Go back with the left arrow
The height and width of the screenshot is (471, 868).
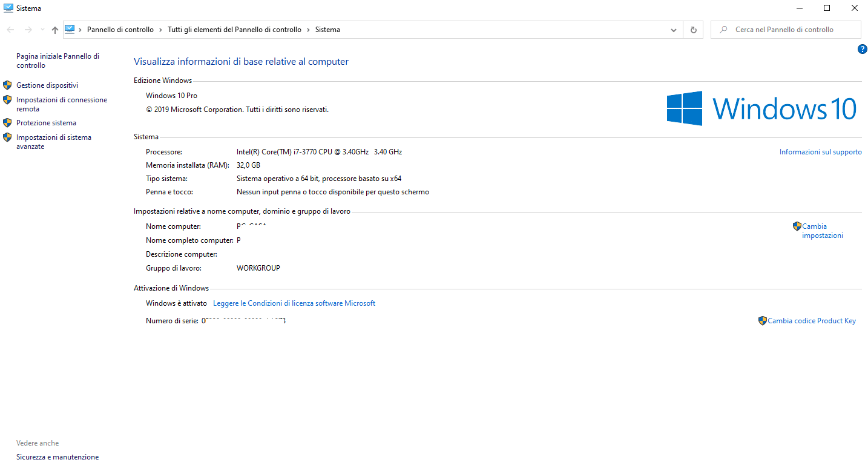coord(11,30)
